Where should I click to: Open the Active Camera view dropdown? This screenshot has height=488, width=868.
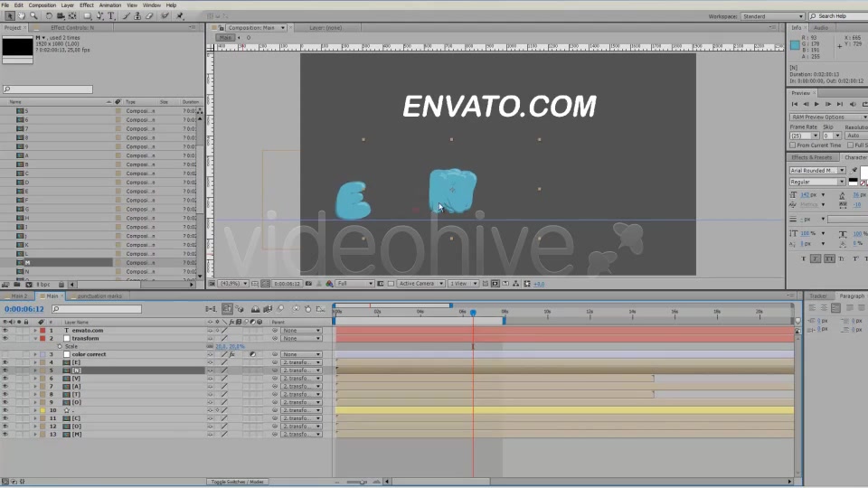(420, 283)
